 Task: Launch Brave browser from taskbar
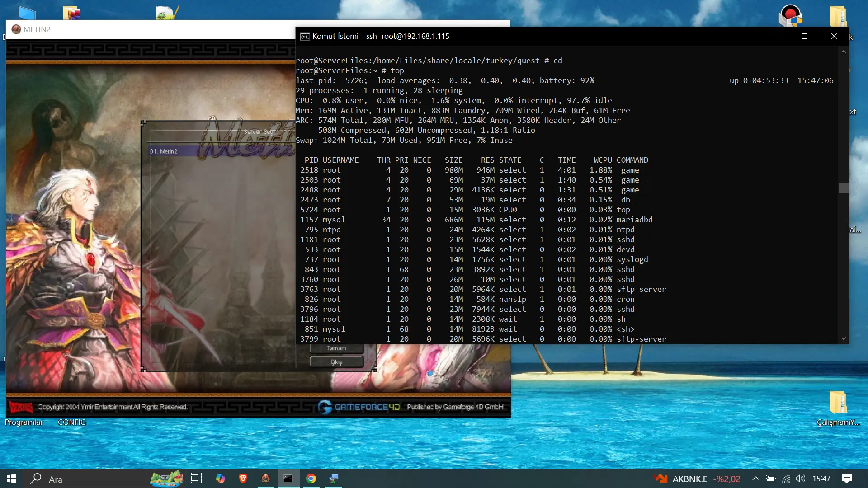coord(243,479)
